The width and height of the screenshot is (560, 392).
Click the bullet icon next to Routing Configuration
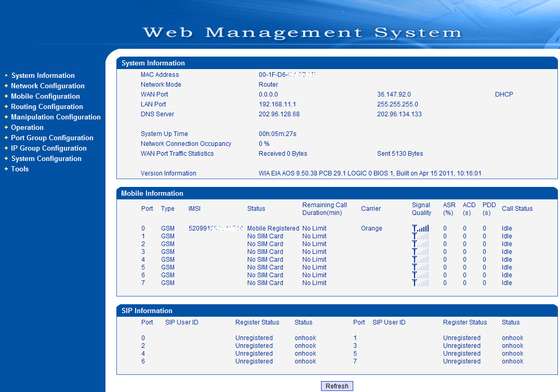(6, 106)
